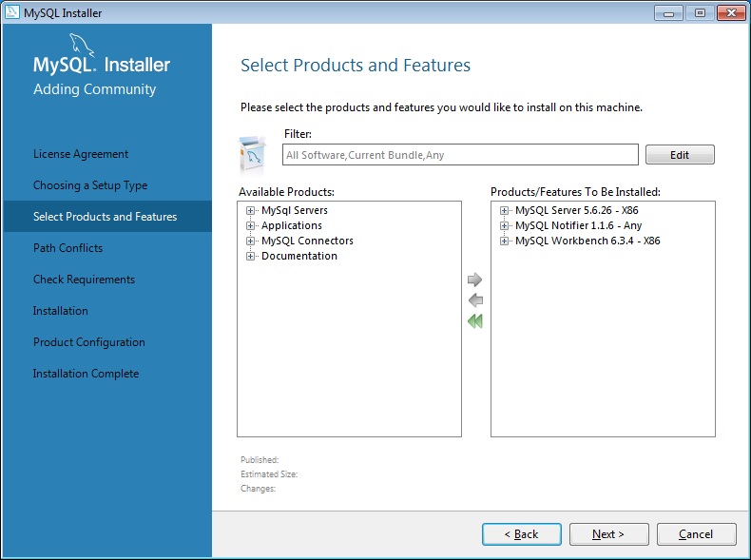Click the MySQL Installer title bar icon
Screen dimensions: 751x560
[x=12, y=13]
